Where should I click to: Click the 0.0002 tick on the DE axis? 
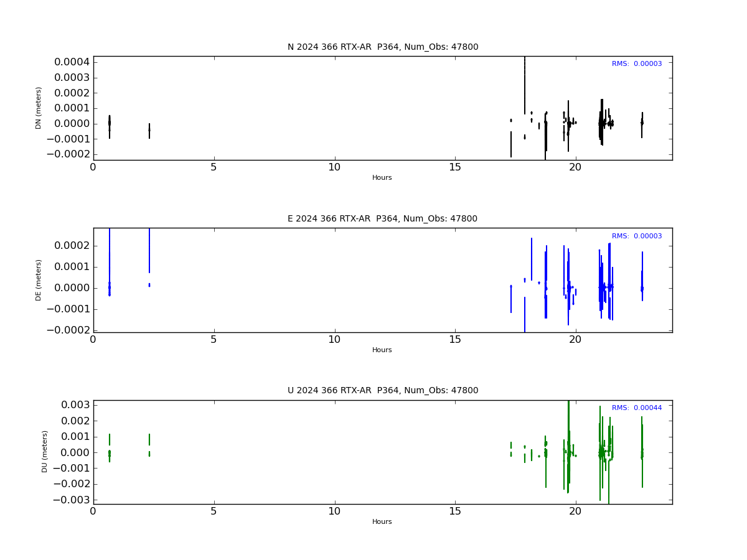click(x=72, y=246)
